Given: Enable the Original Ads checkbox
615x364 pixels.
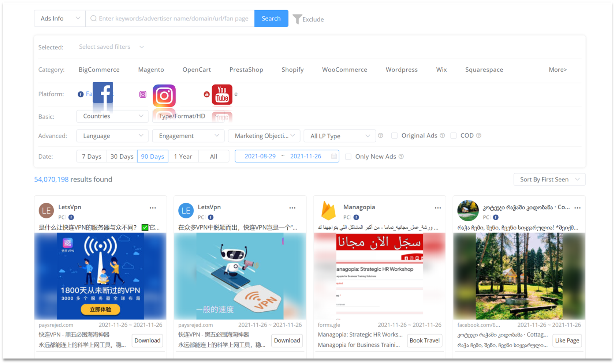Looking at the screenshot, I should (394, 136).
